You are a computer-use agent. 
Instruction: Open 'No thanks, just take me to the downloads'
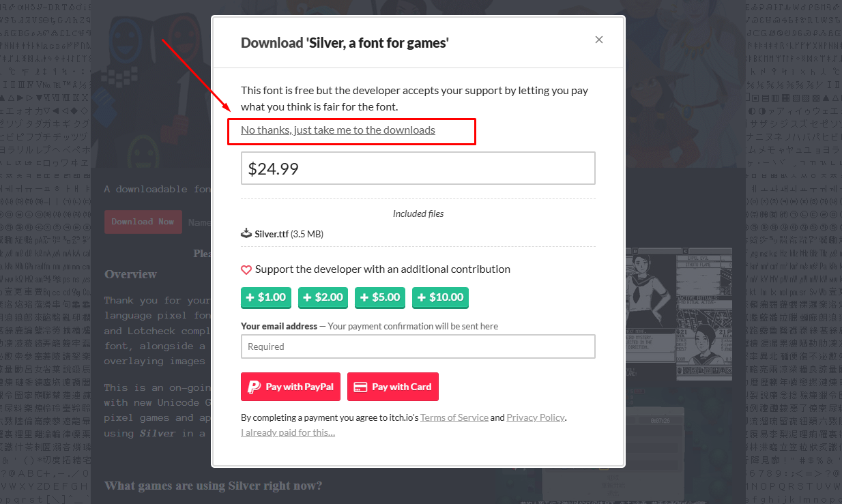click(338, 130)
